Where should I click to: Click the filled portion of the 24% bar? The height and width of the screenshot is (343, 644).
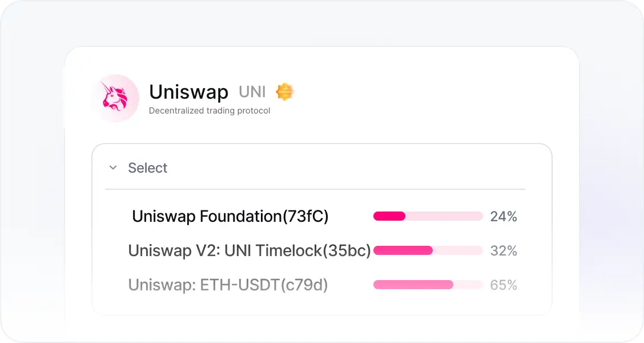(389, 216)
